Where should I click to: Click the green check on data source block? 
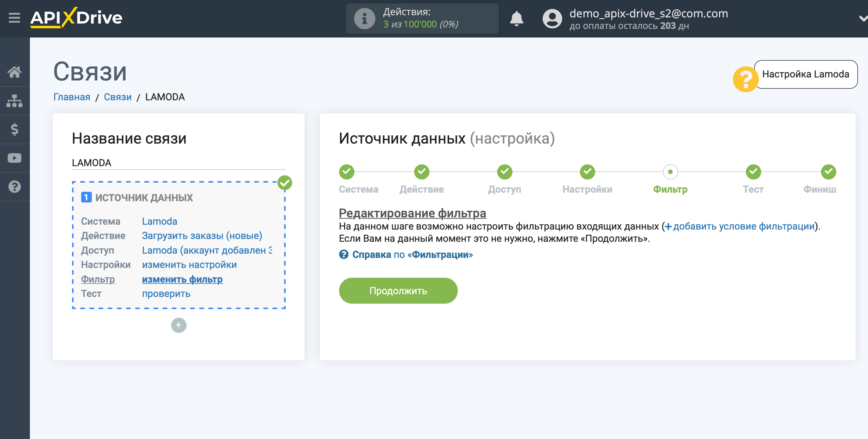tap(285, 183)
